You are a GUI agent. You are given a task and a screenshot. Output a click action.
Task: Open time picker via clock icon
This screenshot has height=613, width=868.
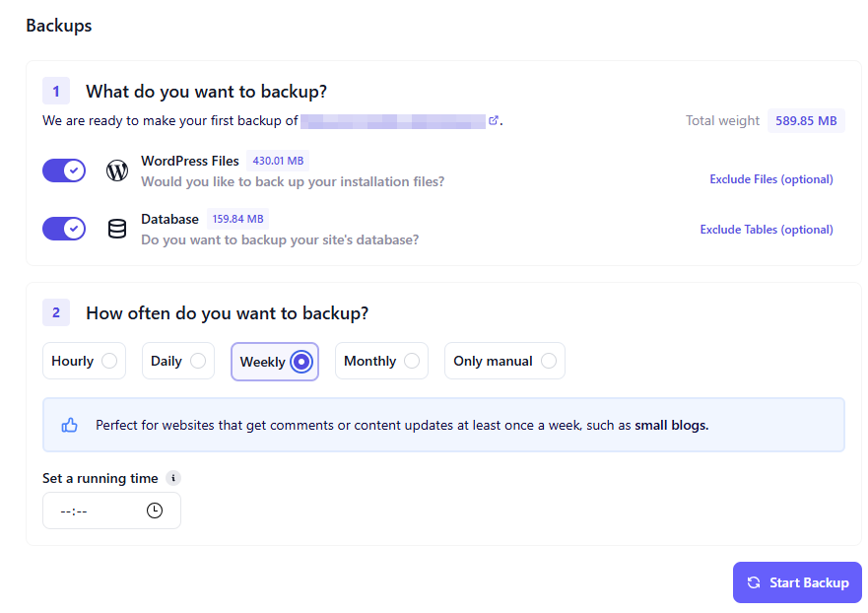click(x=155, y=511)
